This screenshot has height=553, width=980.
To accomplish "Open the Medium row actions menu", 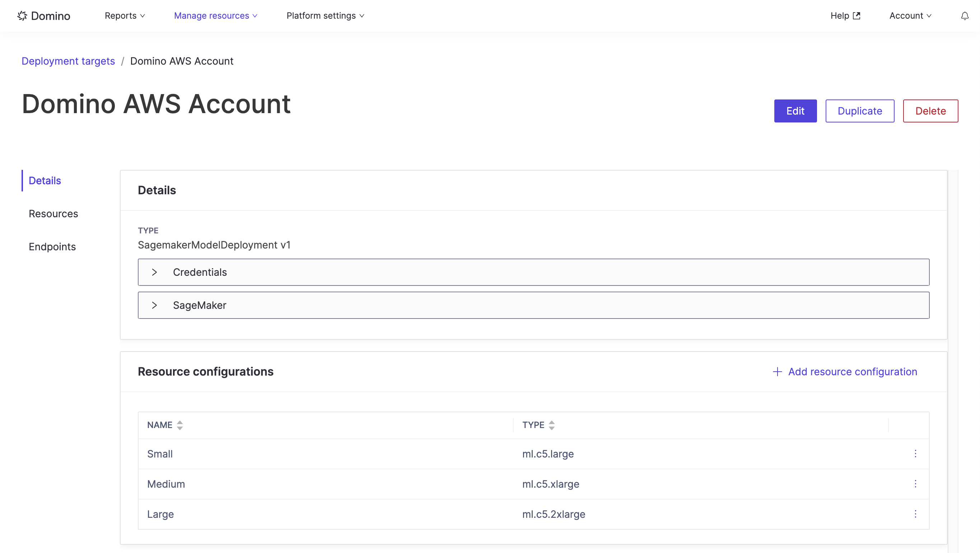I will (x=915, y=483).
